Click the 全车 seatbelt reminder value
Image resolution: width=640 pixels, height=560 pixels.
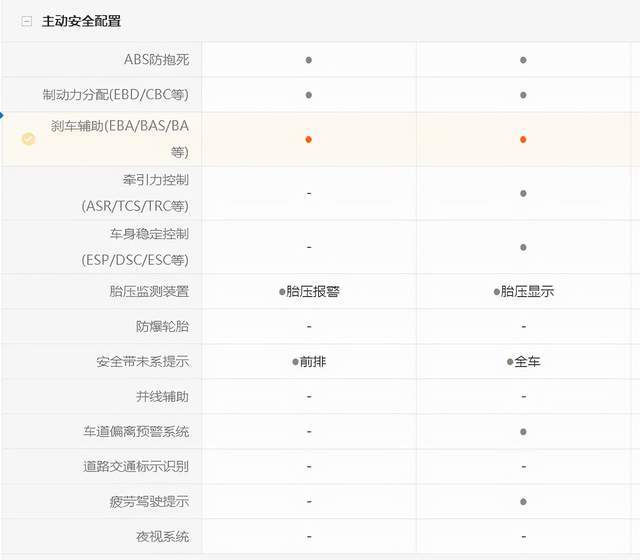point(523,362)
